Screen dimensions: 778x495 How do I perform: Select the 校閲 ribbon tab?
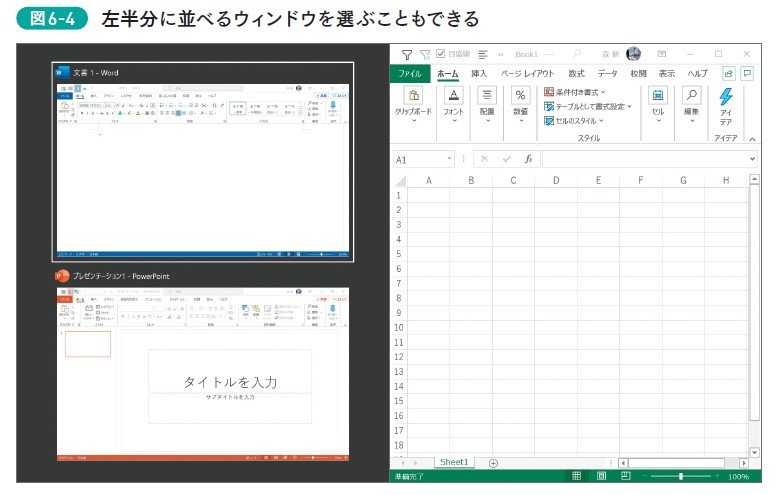[638, 74]
